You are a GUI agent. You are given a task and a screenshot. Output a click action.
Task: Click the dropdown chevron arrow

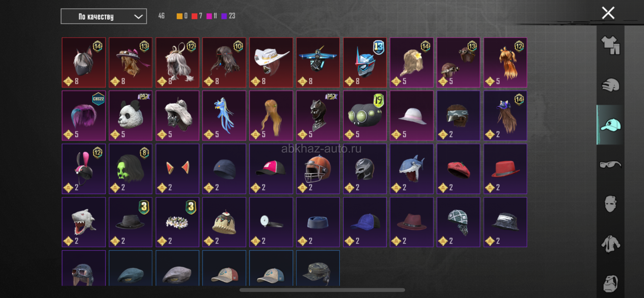[138, 17]
